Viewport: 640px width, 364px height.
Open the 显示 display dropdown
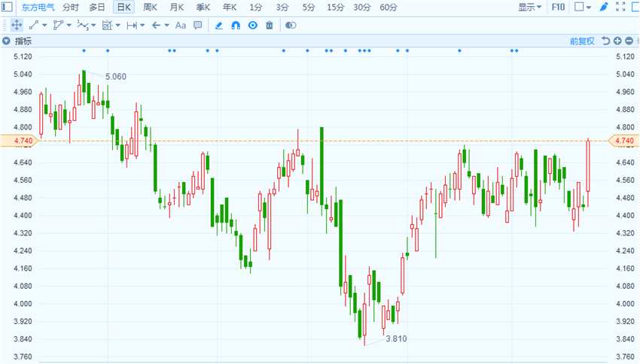coord(530,7)
